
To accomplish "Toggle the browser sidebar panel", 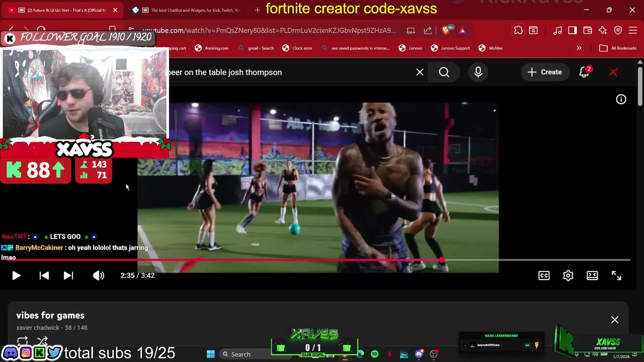I will coord(573,31).
